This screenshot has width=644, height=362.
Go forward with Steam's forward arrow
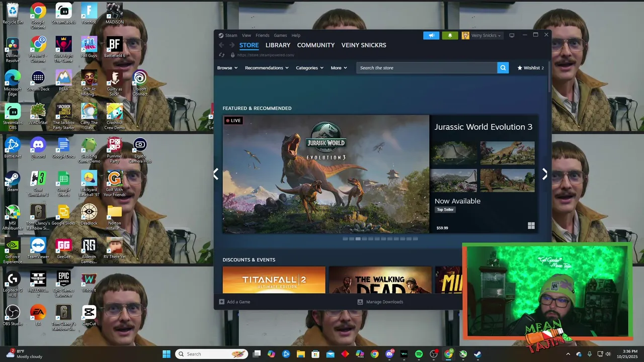232,45
